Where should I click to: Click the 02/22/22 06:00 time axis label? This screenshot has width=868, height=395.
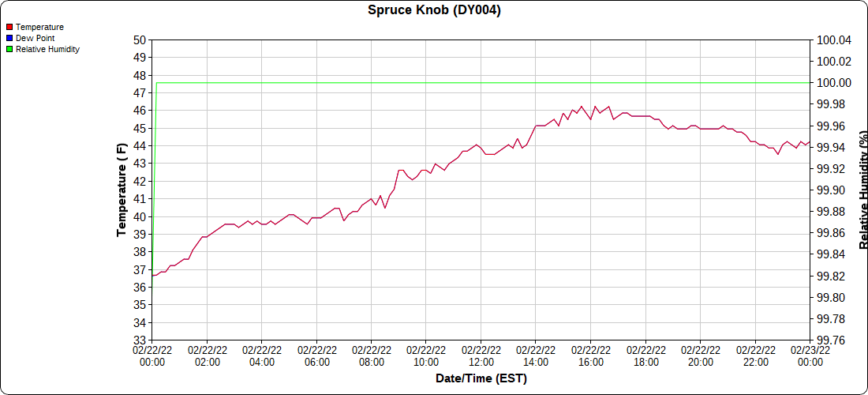coord(316,356)
